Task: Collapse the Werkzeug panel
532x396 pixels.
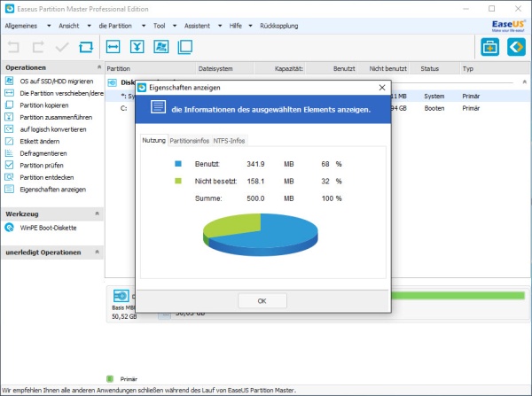Action: 97,214
